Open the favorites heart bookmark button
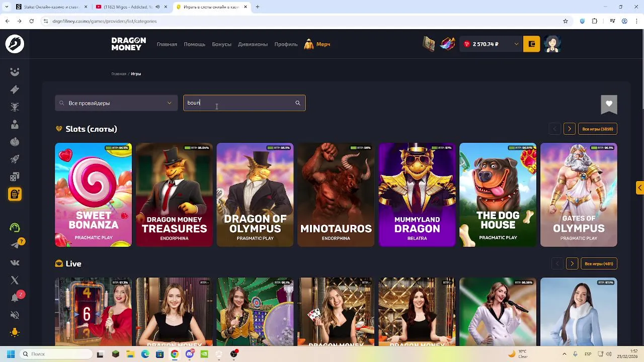644x362 pixels. 609,104
